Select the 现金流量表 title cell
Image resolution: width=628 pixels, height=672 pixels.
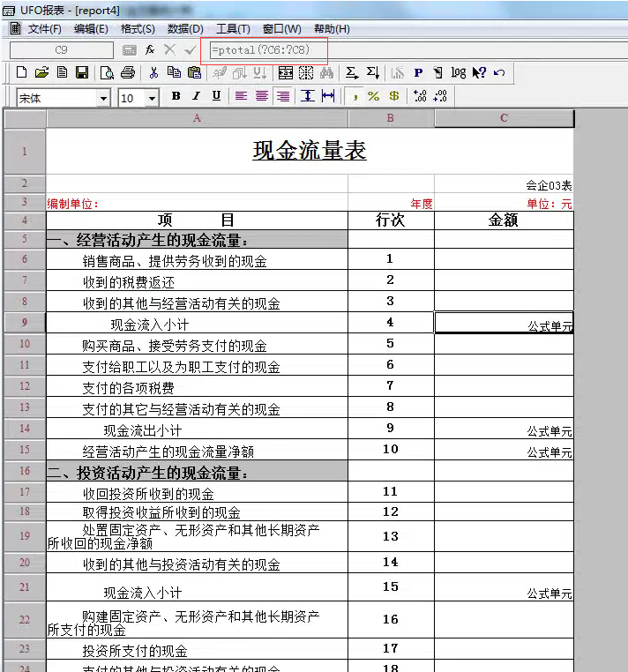tap(310, 151)
